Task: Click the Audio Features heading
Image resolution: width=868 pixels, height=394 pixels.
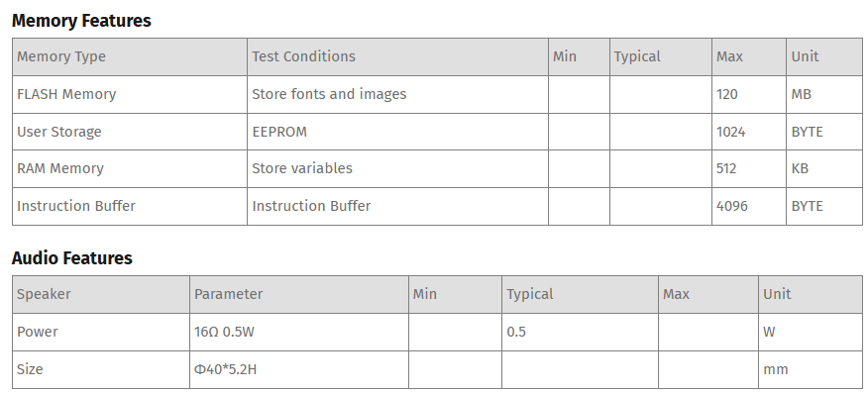Action: click(72, 257)
